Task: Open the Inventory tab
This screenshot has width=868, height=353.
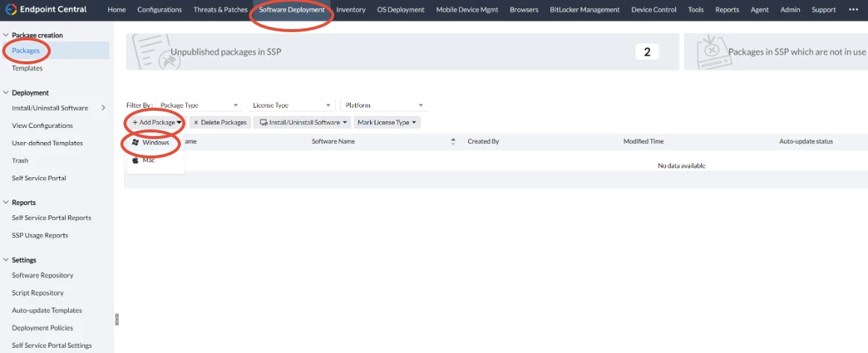Action: point(351,10)
